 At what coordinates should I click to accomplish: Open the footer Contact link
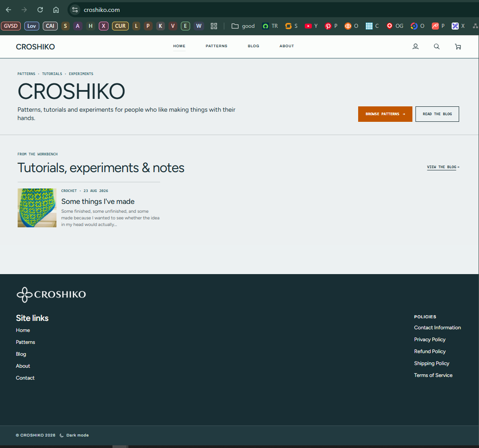point(25,378)
